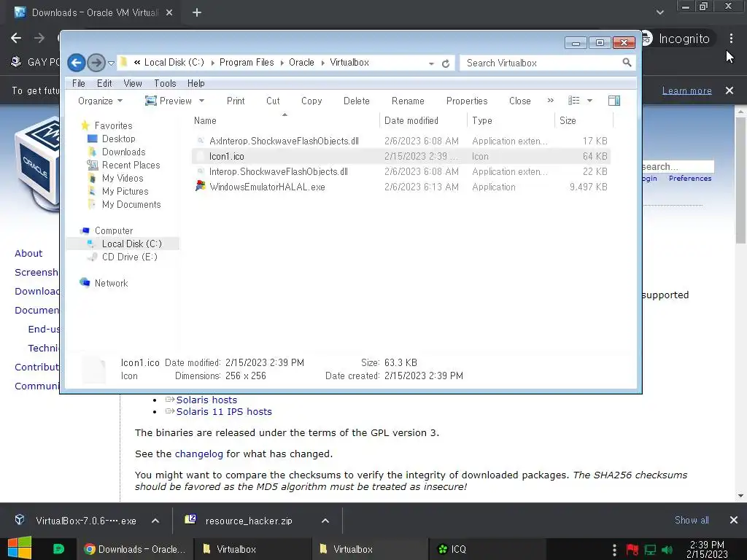Select Local Disk (C:) in tree
747x560 pixels.
point(131,244)
